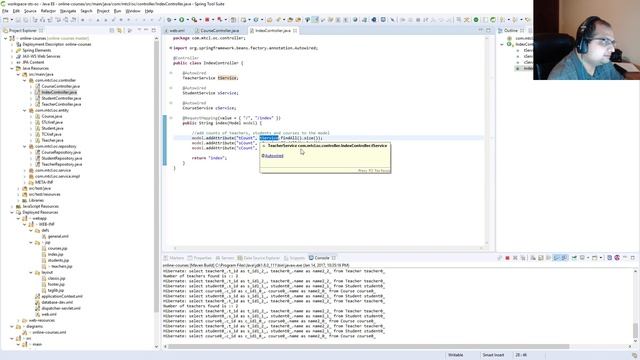Click the Run External Tools icon
Screen dimensions: 640x360
(194, 20)
